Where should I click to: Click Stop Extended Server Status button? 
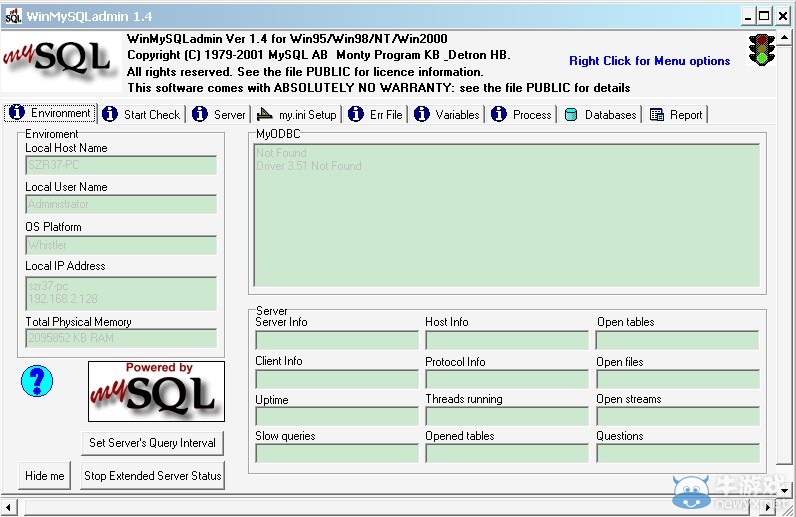[152, 476]
